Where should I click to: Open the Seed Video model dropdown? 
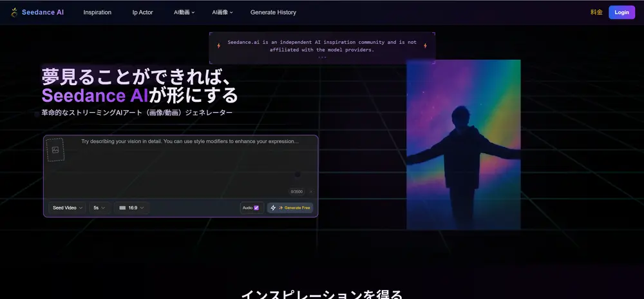click(68, 208)
